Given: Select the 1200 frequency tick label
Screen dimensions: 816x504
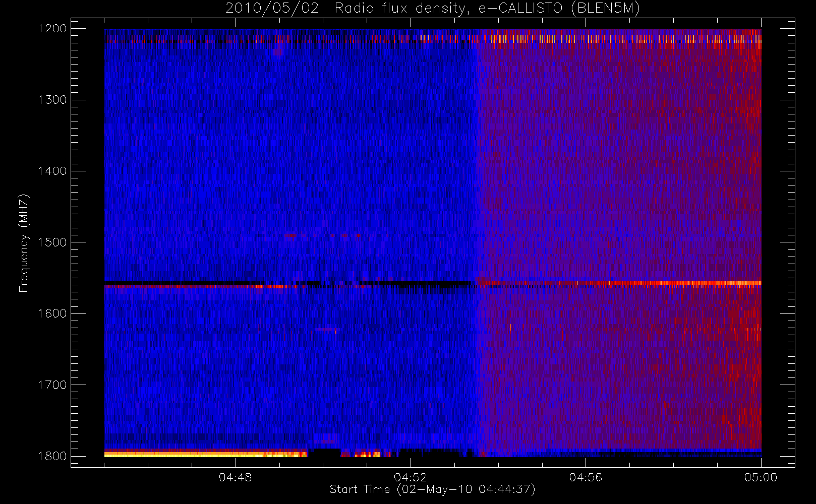Looking at the screenshot, I should tap(52, 29).
